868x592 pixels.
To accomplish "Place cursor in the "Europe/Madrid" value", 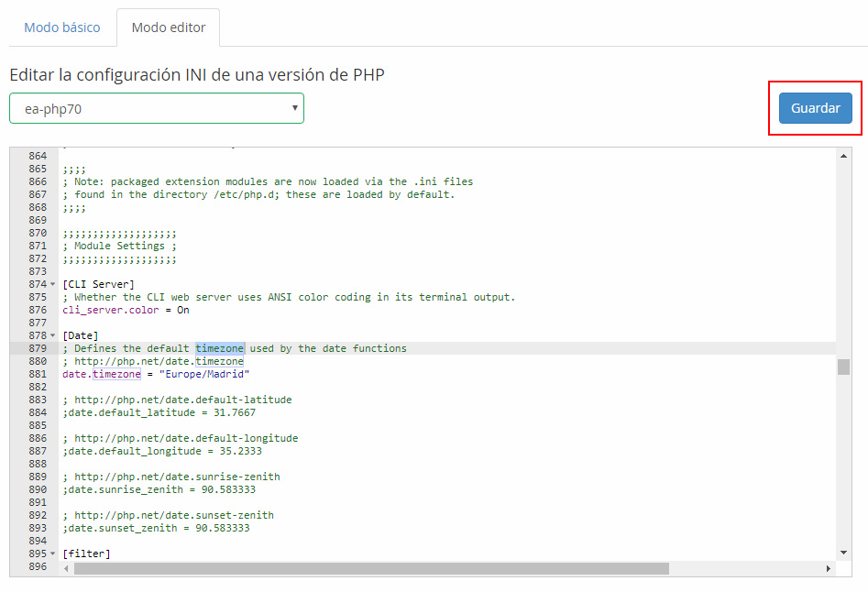I will (207, 375).
